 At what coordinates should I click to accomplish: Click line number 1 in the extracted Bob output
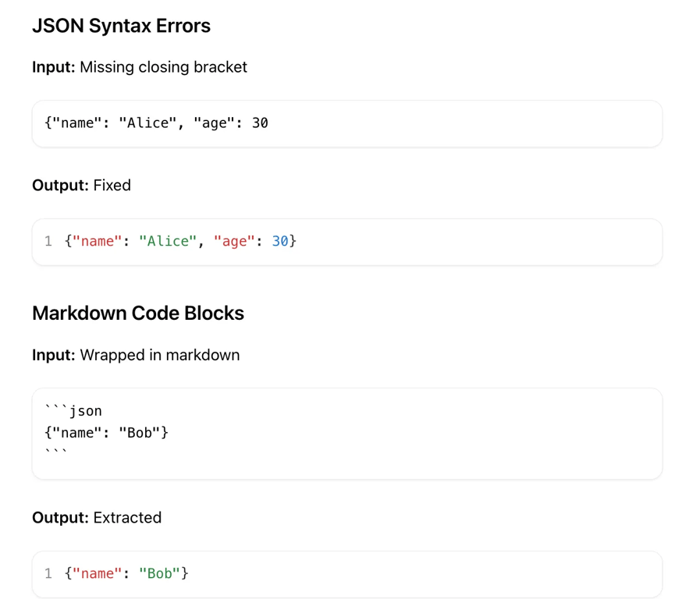[48, 574]
